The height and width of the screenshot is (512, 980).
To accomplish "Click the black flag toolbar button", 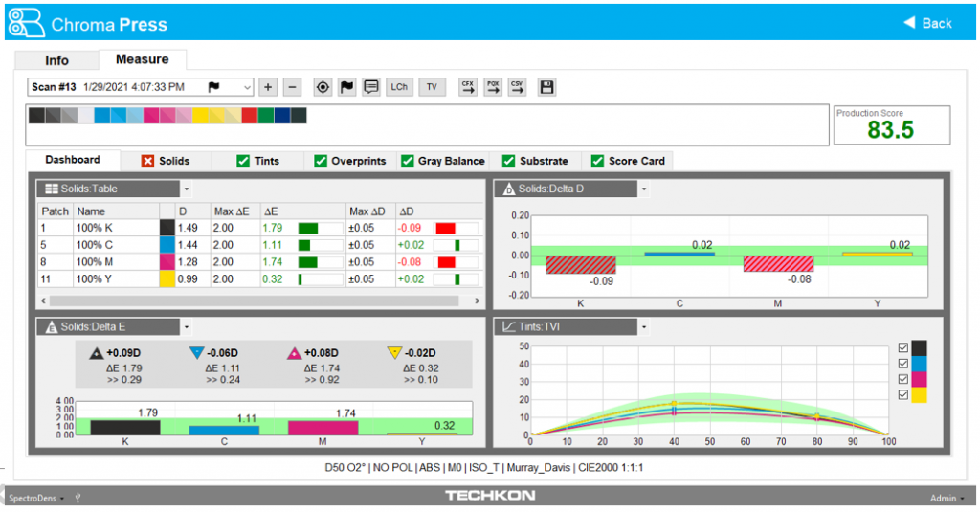I will click(346, 87).
